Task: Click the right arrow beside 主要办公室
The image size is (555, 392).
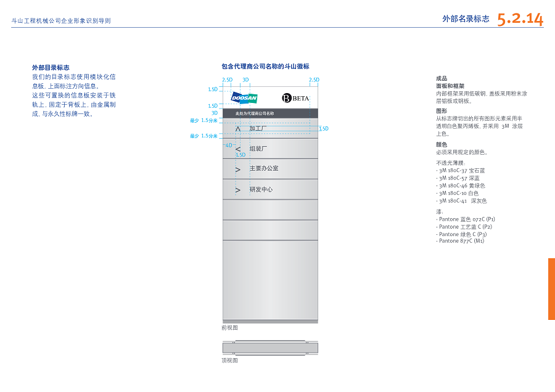Action: coord(238,170)
